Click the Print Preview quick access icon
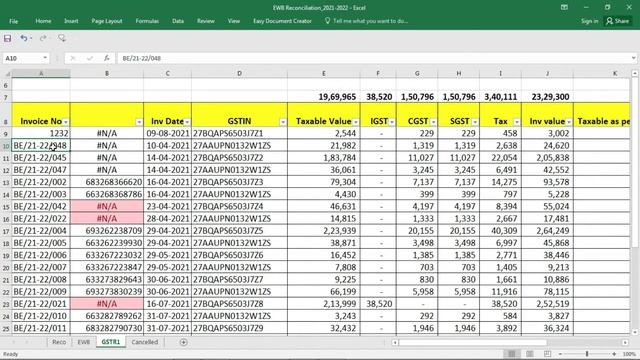 tap(62, 38)
